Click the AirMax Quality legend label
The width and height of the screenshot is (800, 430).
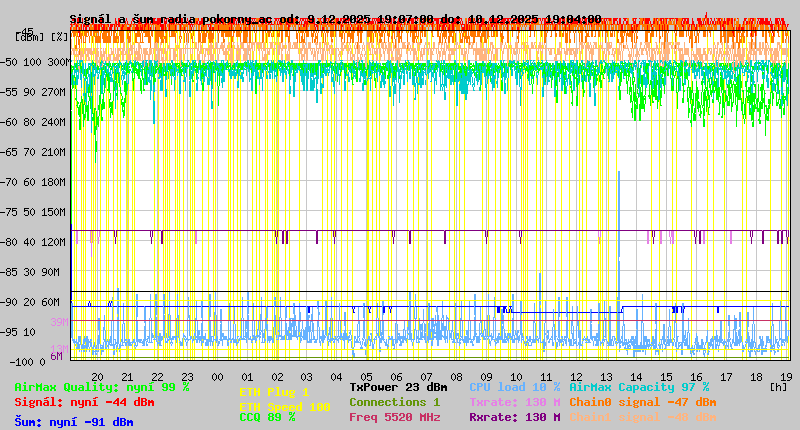click(x=101, y=387)
